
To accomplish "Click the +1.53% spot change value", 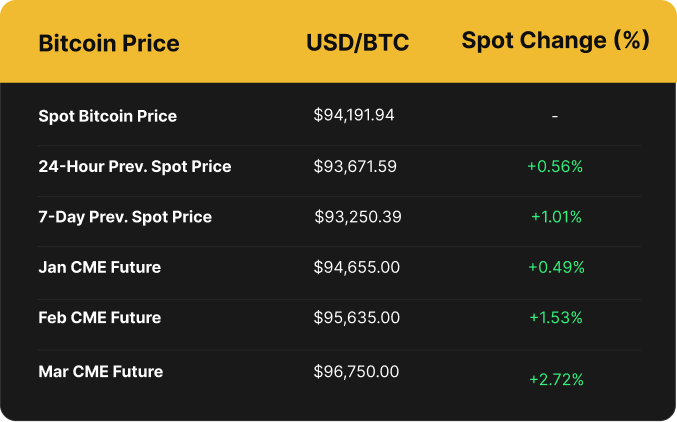I will pyautogui.click(x=556, y=318).
